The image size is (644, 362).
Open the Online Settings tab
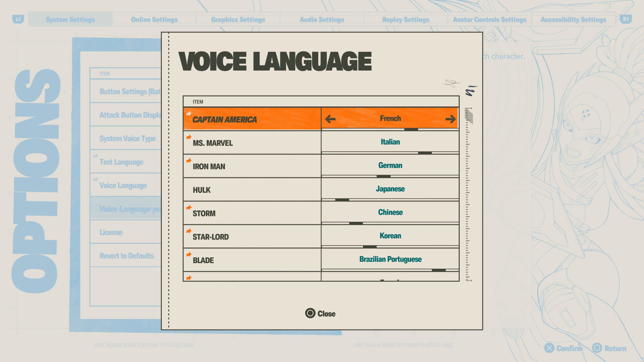pos(154,19)
